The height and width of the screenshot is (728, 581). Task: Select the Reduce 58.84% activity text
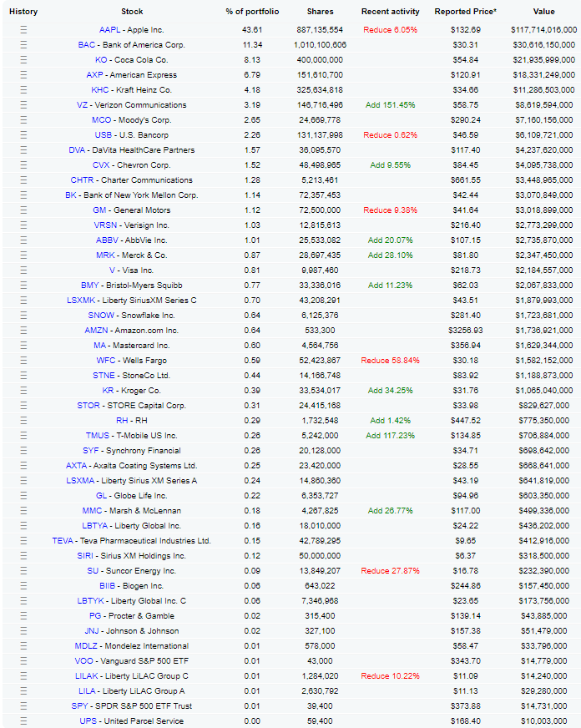coord(391,361)
